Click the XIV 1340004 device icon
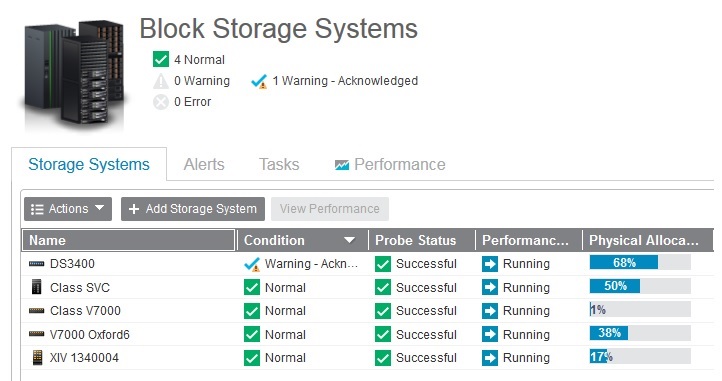 point(37,358)
